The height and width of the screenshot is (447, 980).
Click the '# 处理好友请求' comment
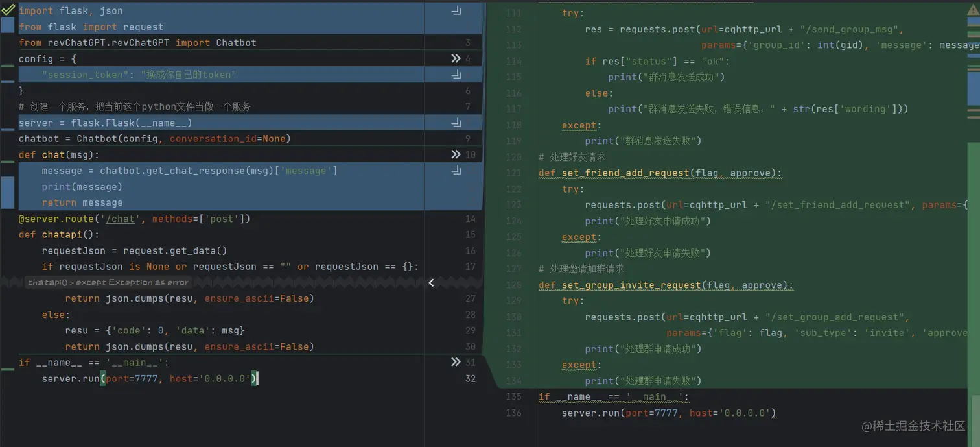[572, 157]
